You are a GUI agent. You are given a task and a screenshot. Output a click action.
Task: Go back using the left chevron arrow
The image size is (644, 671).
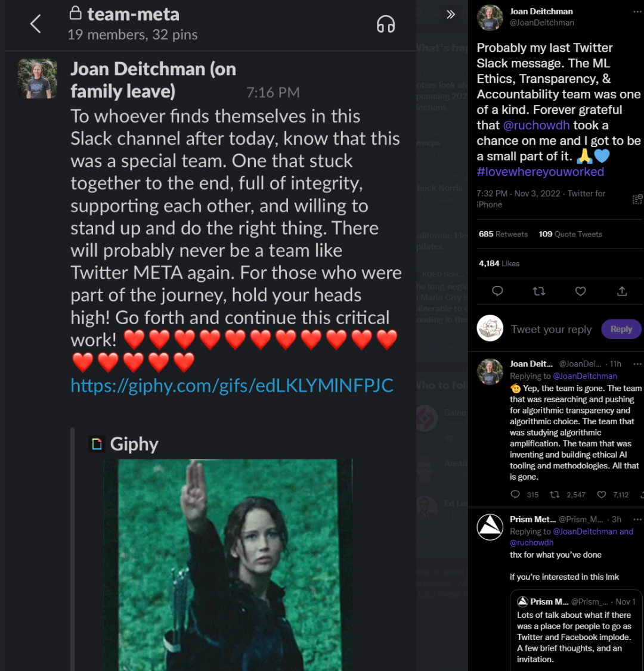pos(36,24)
